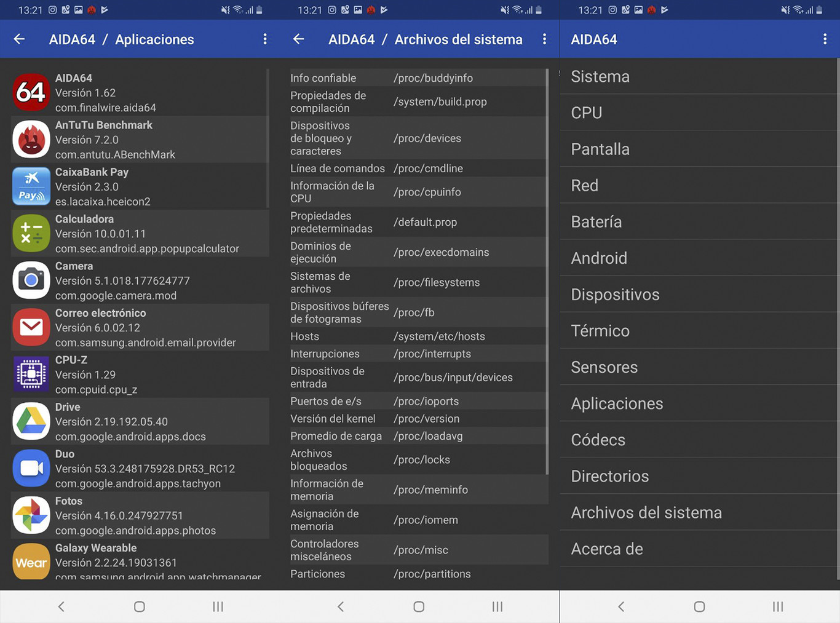
Task: Tap the Google Drive app icon
Action: tap(31, 421)
